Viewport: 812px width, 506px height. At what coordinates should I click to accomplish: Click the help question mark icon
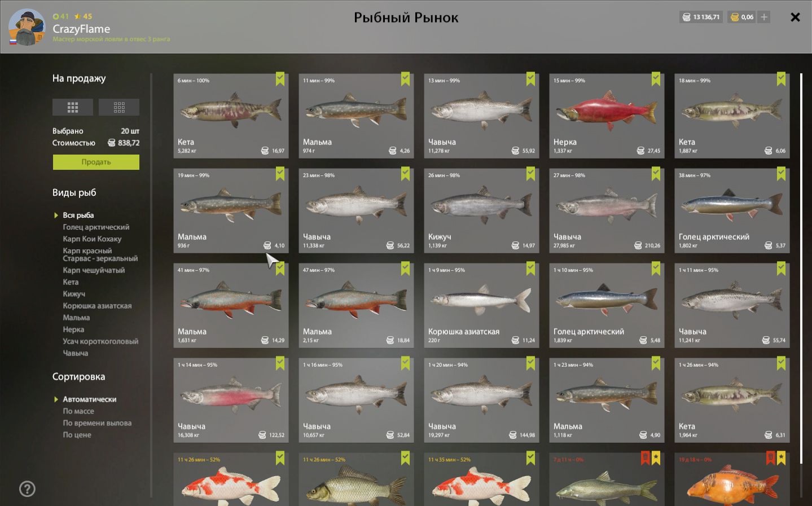click(27, 489)
